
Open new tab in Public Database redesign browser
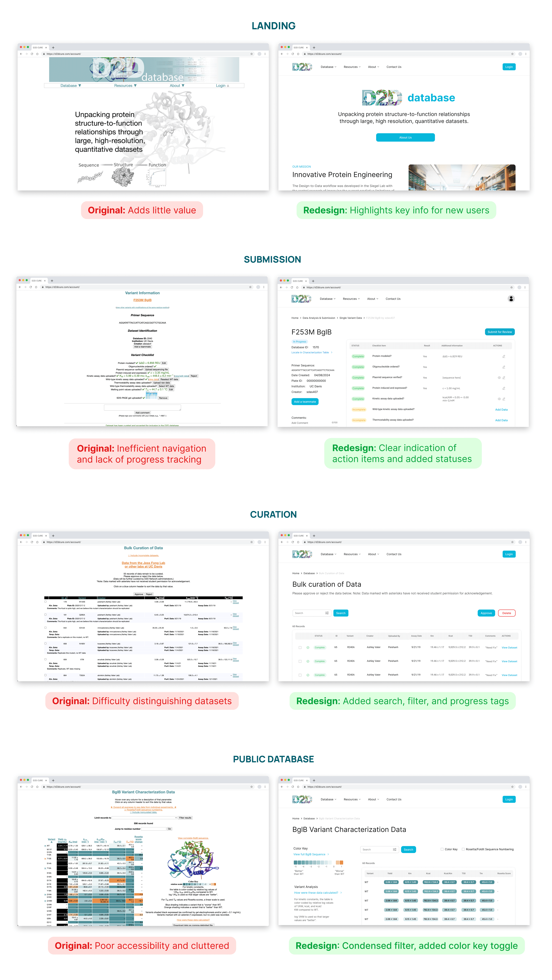[x=314, y=780]
